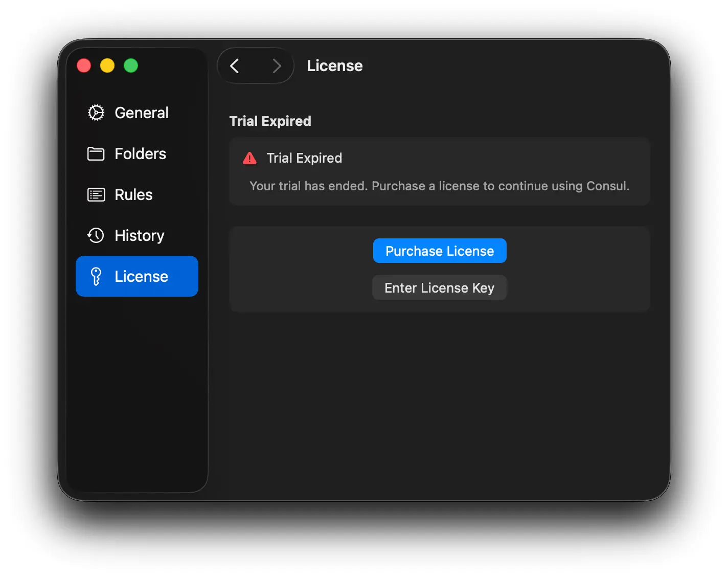The height and width of the screenshot is (577, 728).
Task: Open the Rules section
Action: [x=133, y=194]
